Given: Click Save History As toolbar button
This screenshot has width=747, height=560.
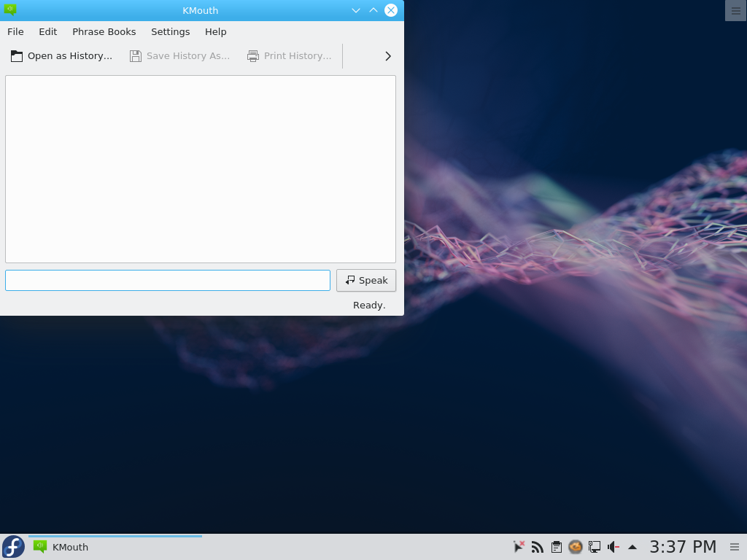Looking at the screenshot, I should click(179, 56).
